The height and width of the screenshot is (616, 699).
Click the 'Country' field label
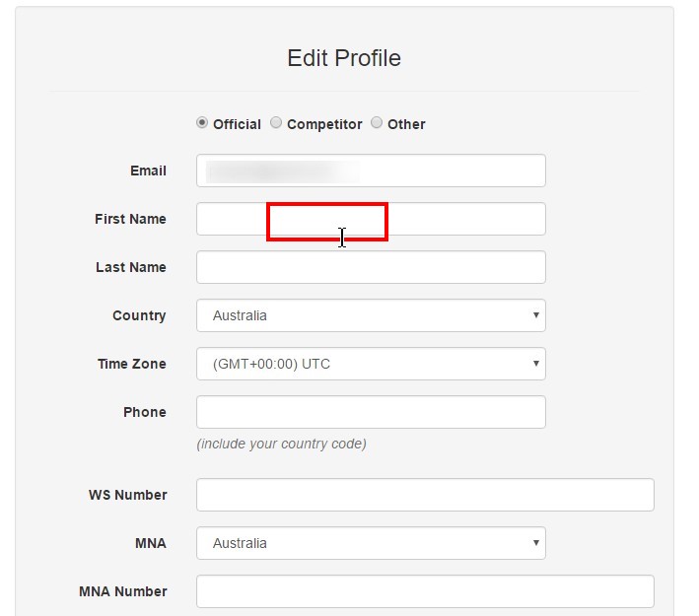139,315
